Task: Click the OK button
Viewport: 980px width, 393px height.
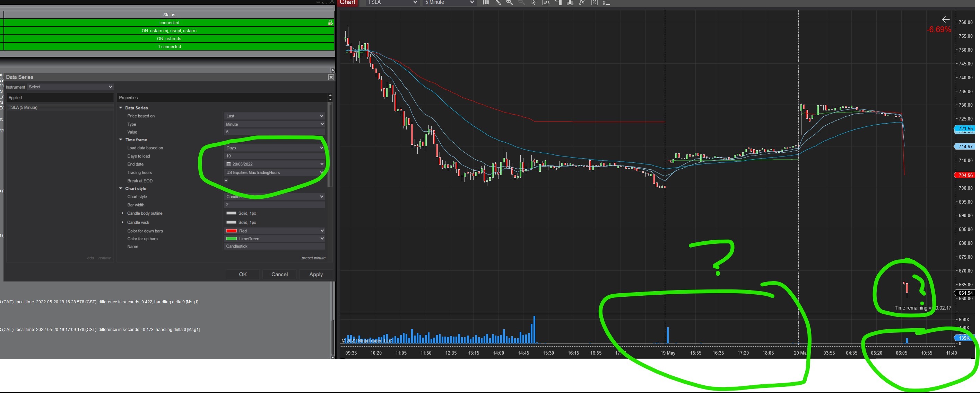Action: click(243, 275)
